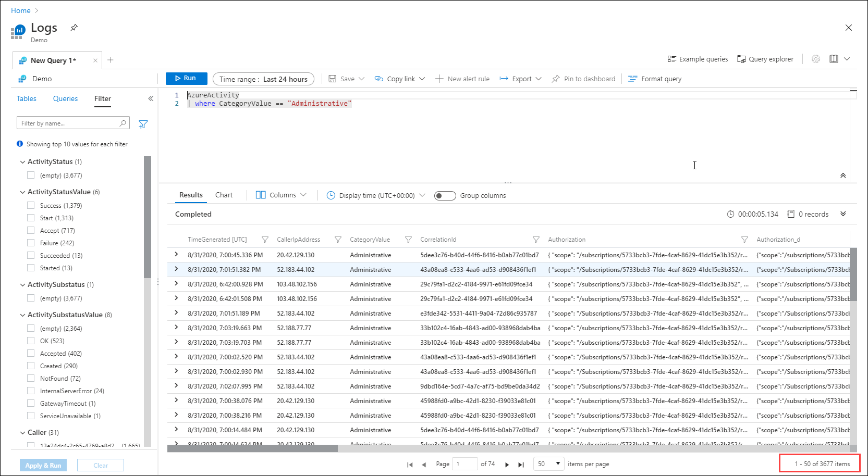
Task: Add a new query tab
Action: coord(111,60)
